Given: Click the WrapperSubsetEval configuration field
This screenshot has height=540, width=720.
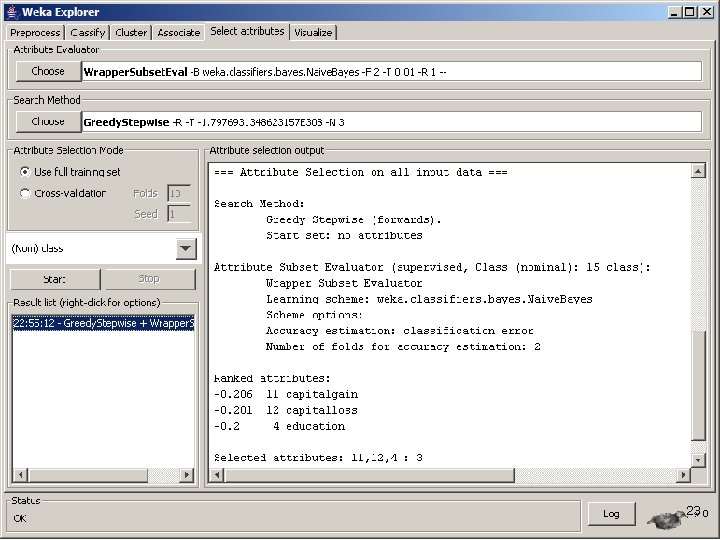Looking at the screenshot, I should (392, 72).
